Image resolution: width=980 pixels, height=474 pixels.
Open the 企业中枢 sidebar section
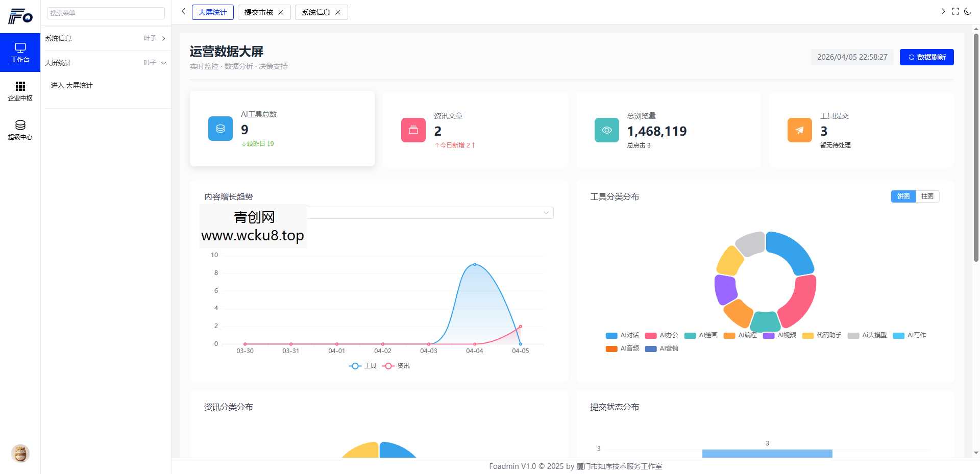(20, 91)
